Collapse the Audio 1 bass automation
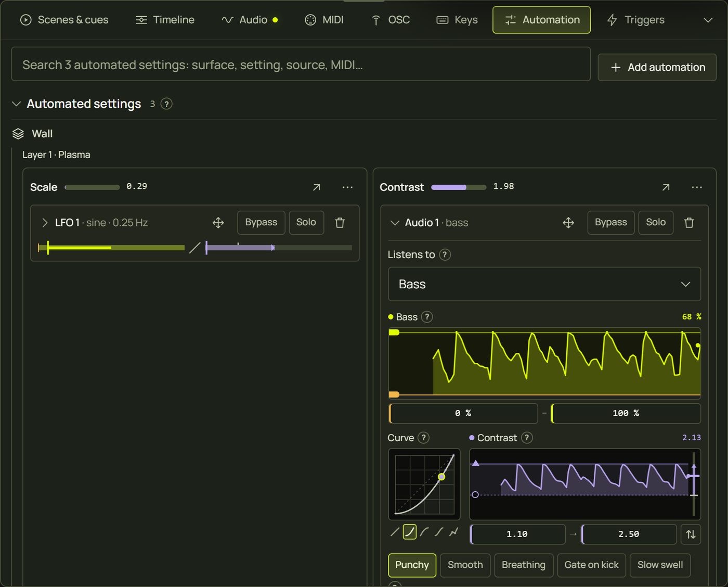 point(395,223)
